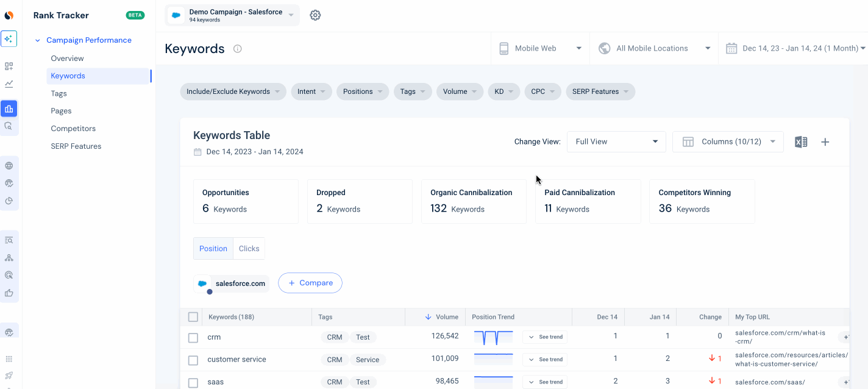Check the box for crm keyword row
Viewport: 868px width, 389px height.
click(x=193, y=338)
